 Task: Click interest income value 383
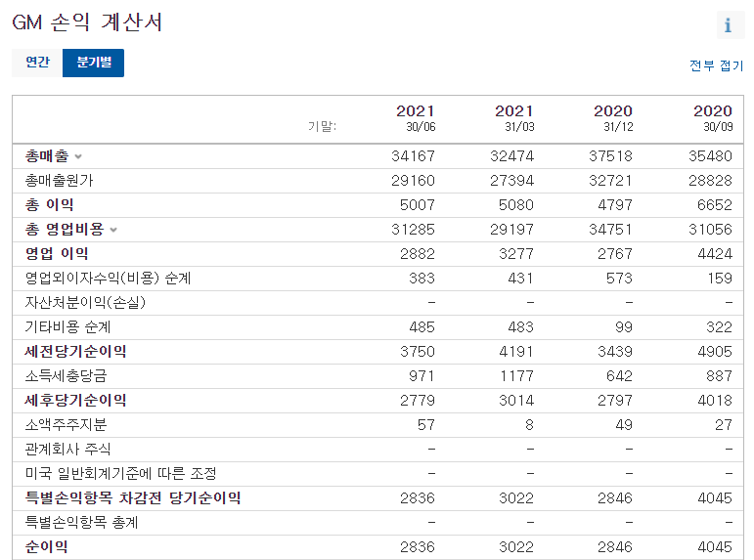tap(421, 279)
